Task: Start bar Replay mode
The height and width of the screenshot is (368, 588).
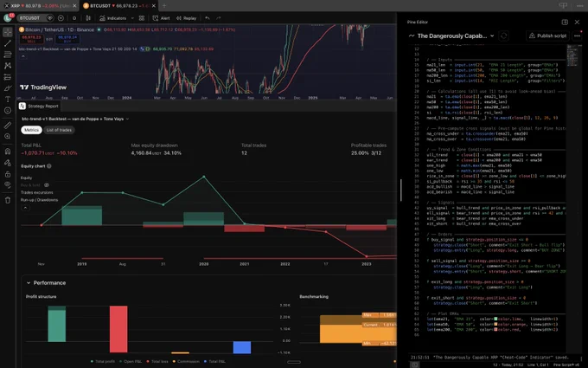Action: [187, 18]
